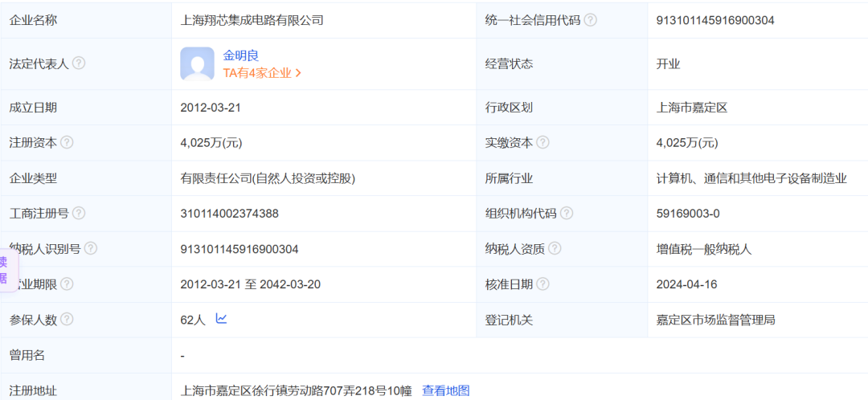The height and width of the screenshot is (400, 868).
Task: Click the 企业类型 label cell
Action: click(86, 178)
